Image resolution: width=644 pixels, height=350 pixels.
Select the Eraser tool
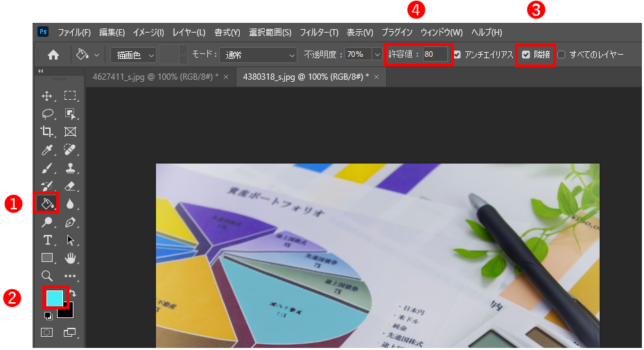tap(69, 186)
